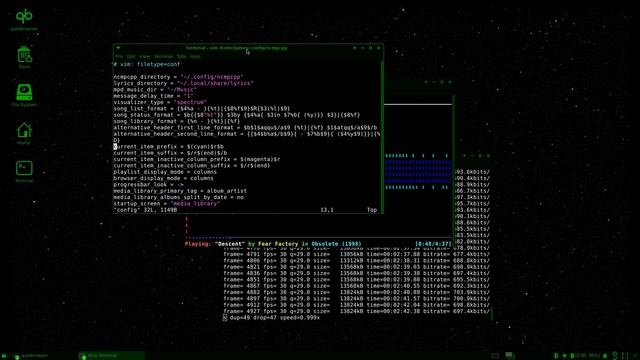Click the 'browser_display_mode = columns' line

point(163,178)
